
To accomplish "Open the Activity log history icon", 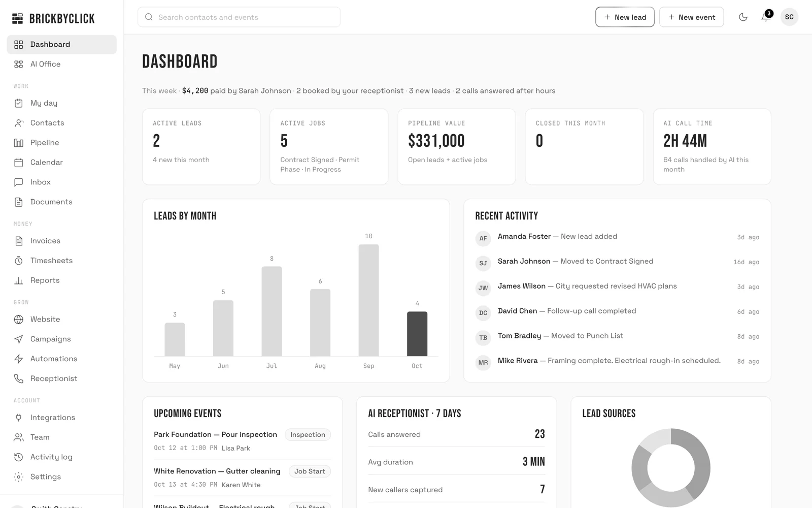I will coord(19,457).
